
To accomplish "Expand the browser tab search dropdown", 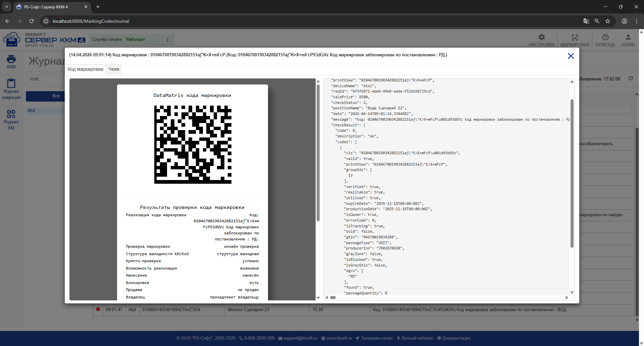I will (6, 7).
